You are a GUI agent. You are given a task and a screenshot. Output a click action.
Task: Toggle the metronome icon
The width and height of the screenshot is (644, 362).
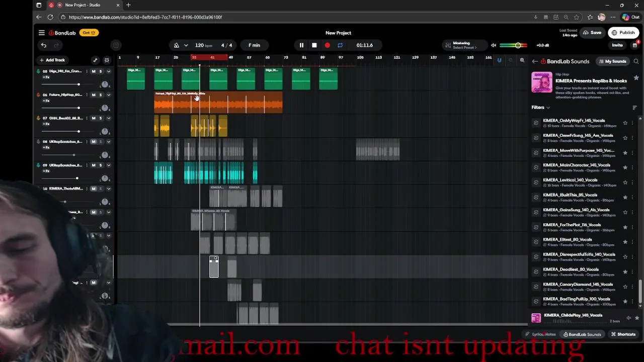(177, 45)
